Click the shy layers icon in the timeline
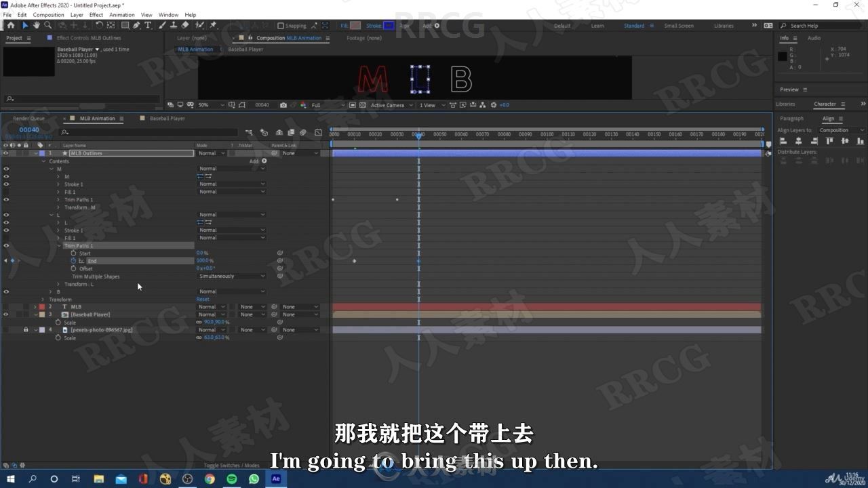This screenshot has width=868, height=488. 279,132
